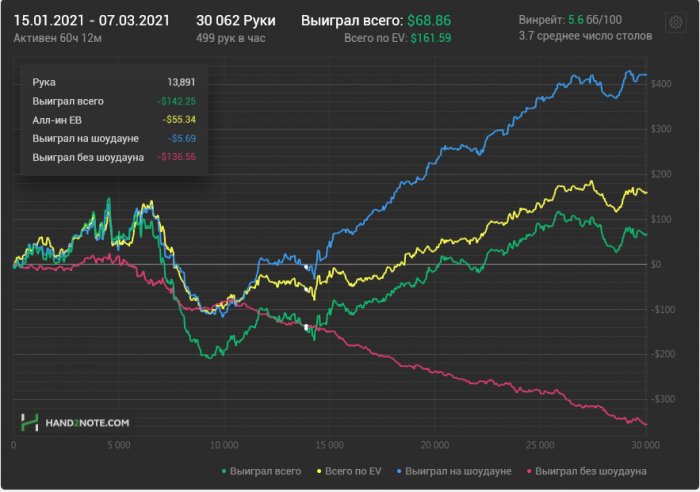Click the 5 000 x-axis label
The height and width of the screenshot is (492, 700).
pos(119,445)
